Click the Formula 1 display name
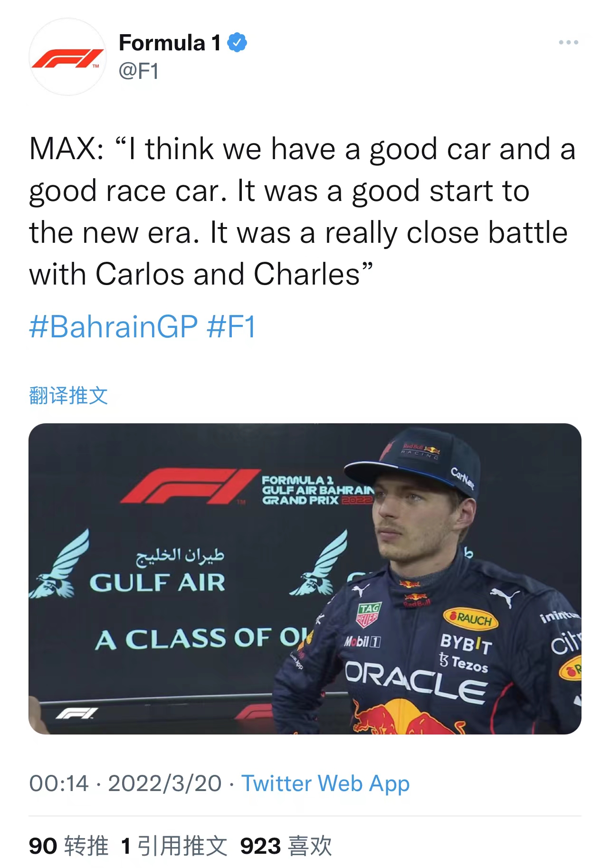Image resolution: width=610 pixels, height=868 pixels. [x=170, y=43]
